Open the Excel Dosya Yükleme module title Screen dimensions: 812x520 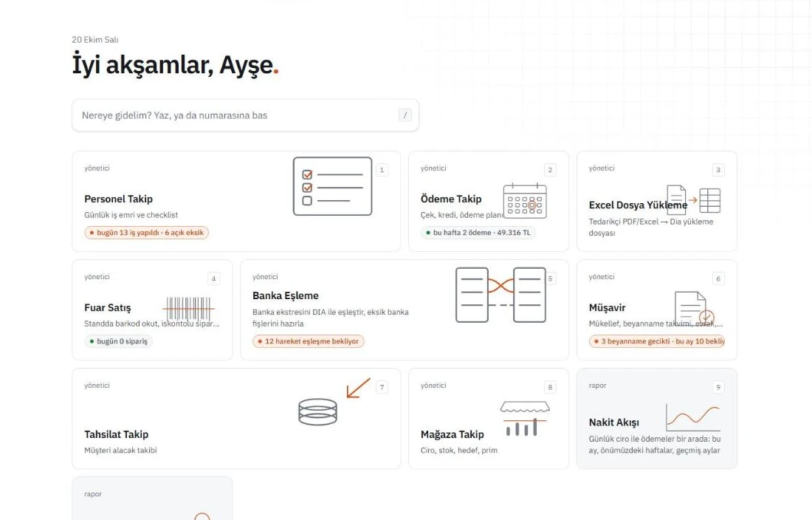pos(638,205)
